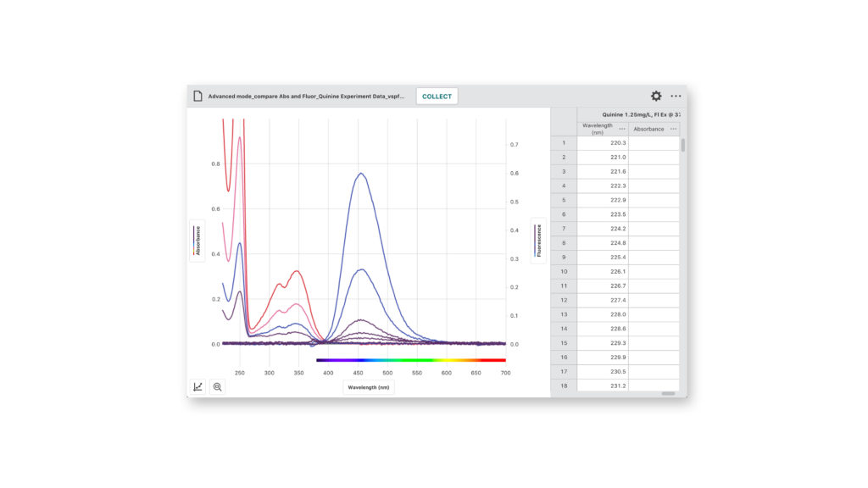Activate the zoom magnifier tool

(218, 387)
